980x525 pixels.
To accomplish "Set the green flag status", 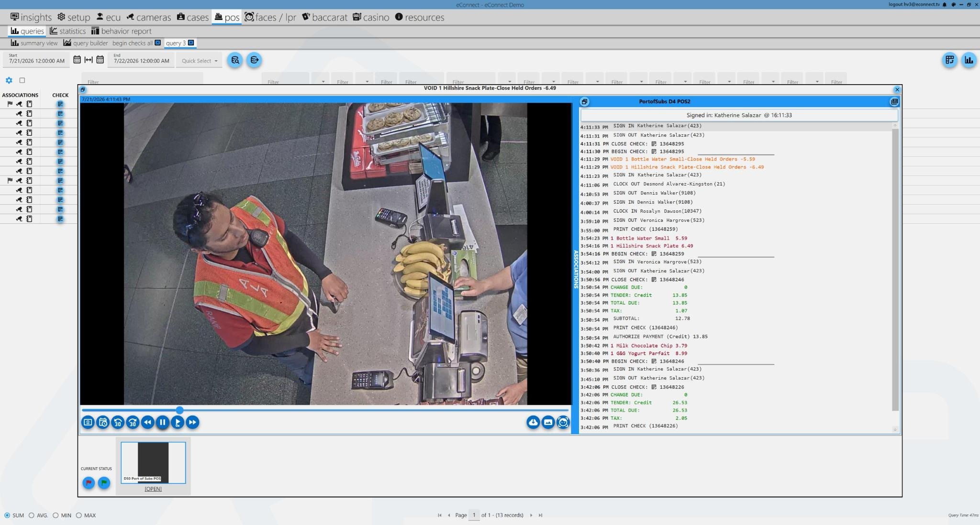I will pos(104,483).
